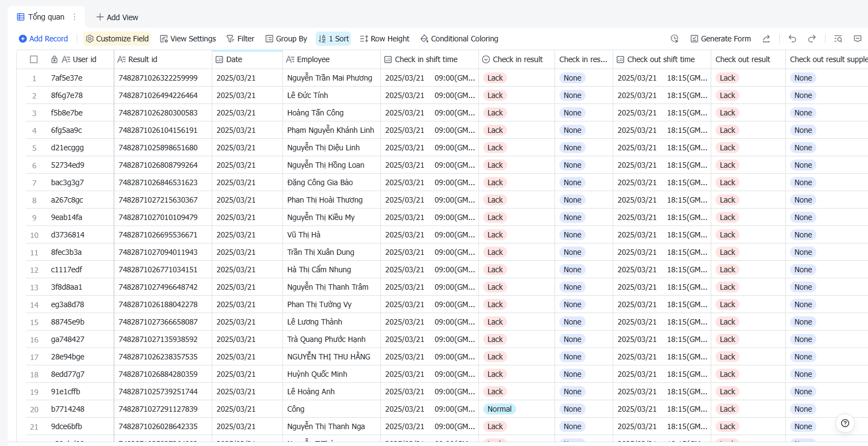Open the Group By menu
This screenshot has width=868, height=446.
pyautogui.click(x=286, y=39)
